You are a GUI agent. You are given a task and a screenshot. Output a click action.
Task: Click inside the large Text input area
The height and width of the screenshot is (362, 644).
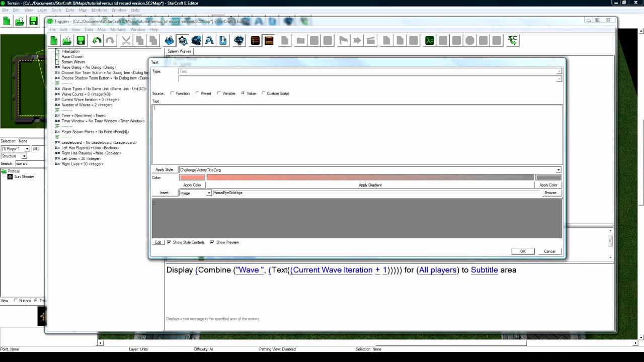[357, 135]
